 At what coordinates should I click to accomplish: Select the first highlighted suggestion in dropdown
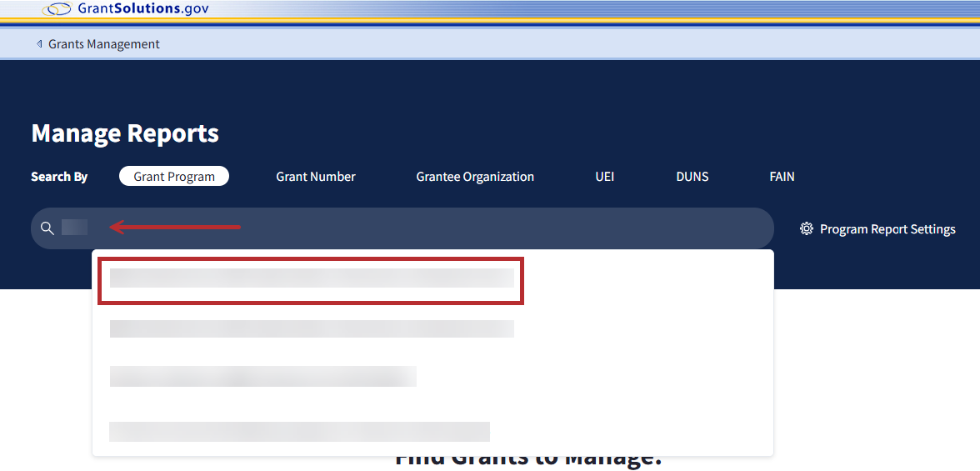[x=312, y=279]
